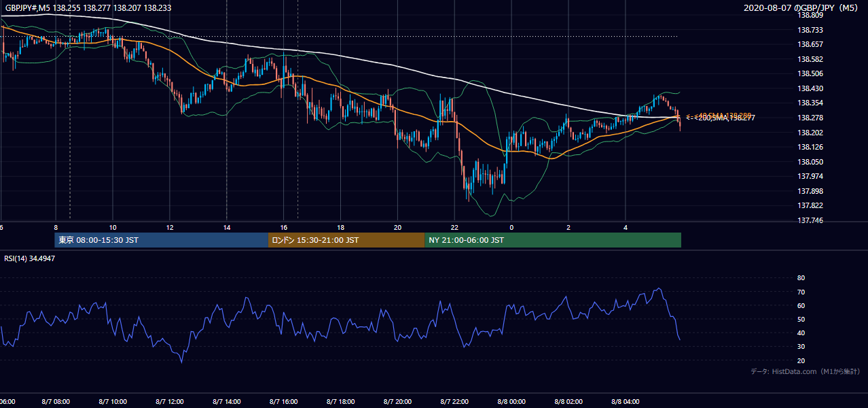Click the RSI(14) 34.4947 indicator label
This screenshot has width=868, height=408.
[x=31, y=258]
